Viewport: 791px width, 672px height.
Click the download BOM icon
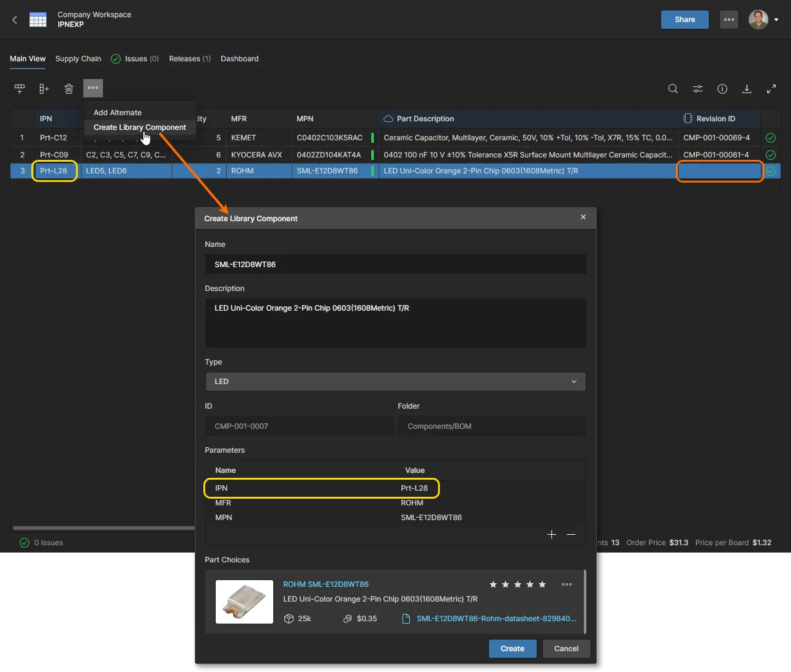(747, 89)
